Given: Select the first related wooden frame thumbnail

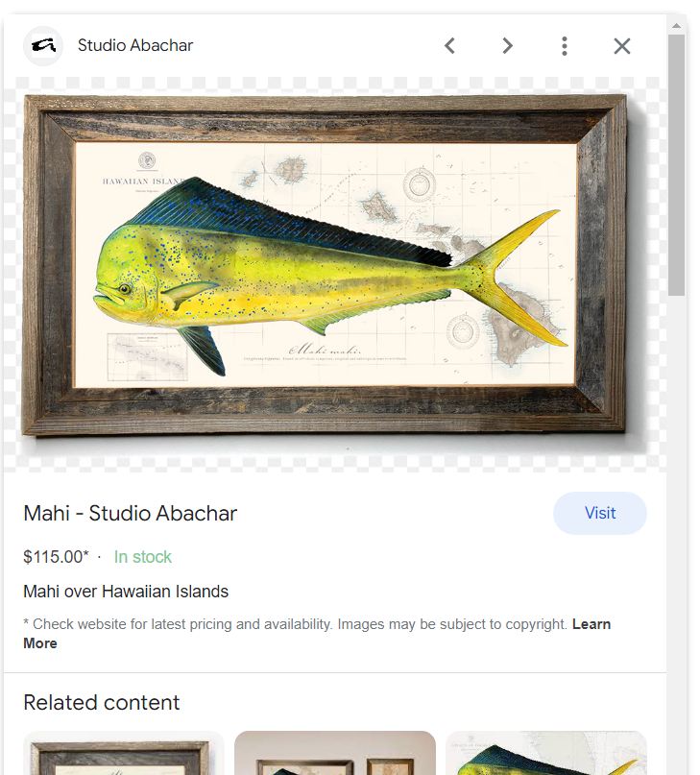Looking at the screenshot, I should (124, 753).
